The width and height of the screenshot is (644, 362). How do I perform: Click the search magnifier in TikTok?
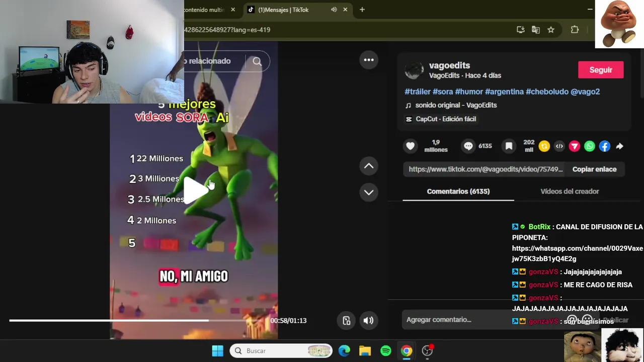pyautogui.click(x=257, y=61)
